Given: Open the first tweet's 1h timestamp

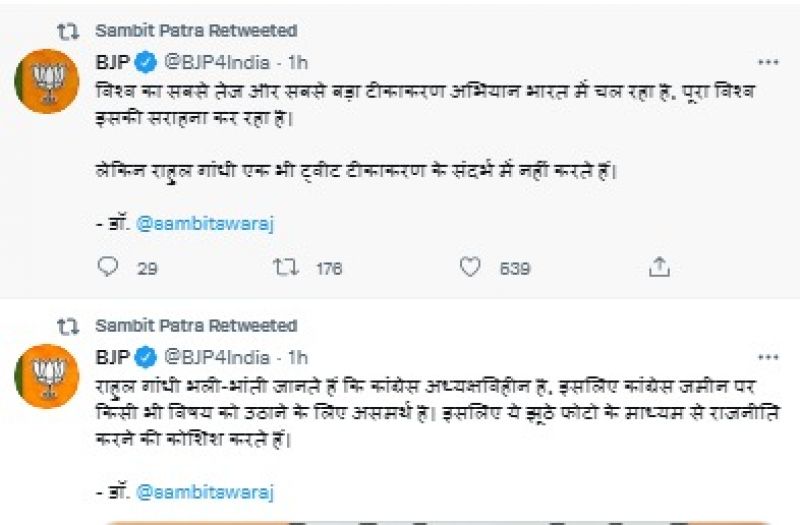Looking at the screenshot, I should click(x=297, y=62).
